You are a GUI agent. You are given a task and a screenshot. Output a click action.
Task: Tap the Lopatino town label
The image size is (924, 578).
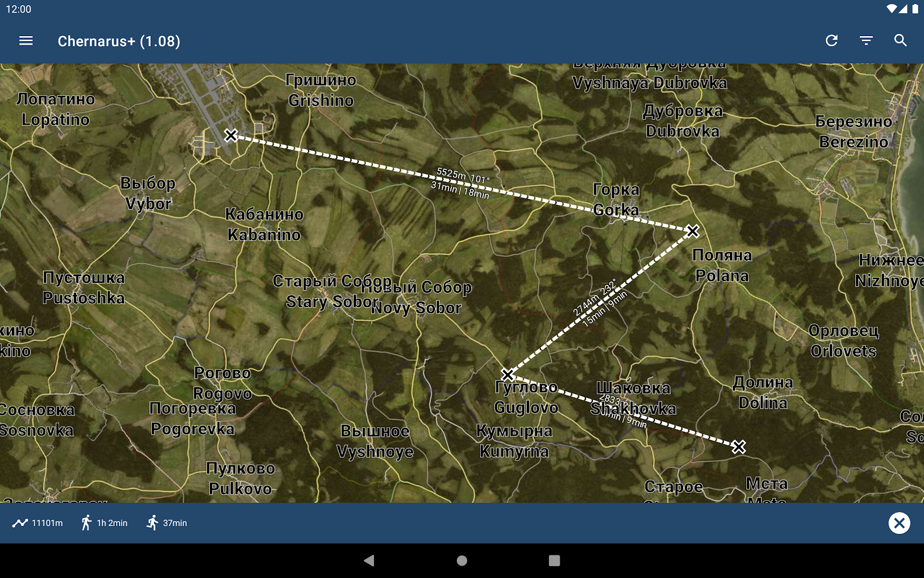point(55,110)
